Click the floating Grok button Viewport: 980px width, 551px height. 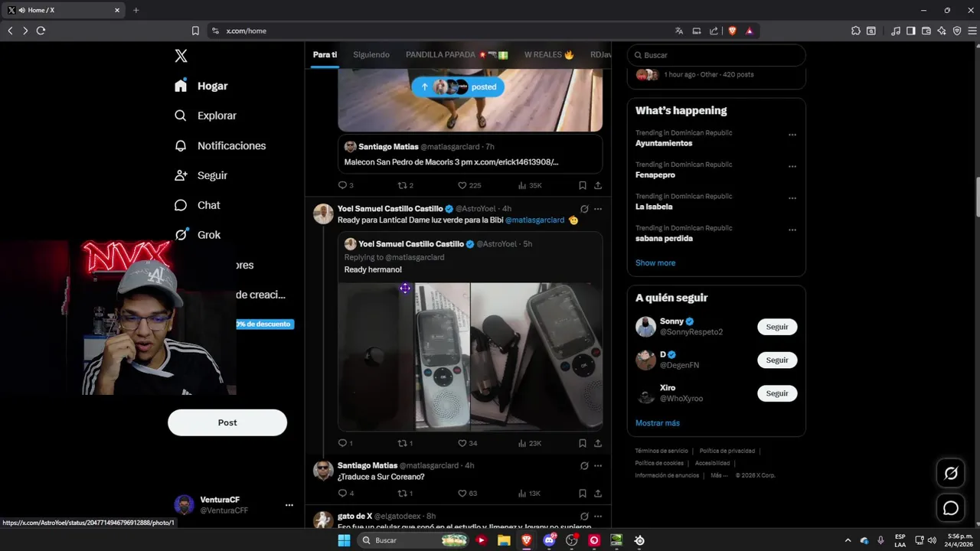(x=951, y=474)
